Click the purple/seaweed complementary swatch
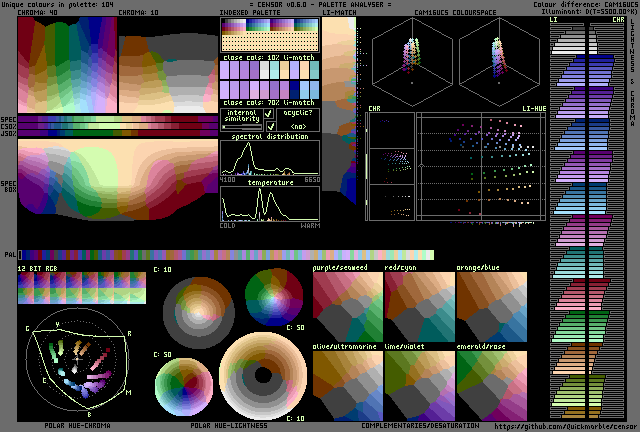 347,306
